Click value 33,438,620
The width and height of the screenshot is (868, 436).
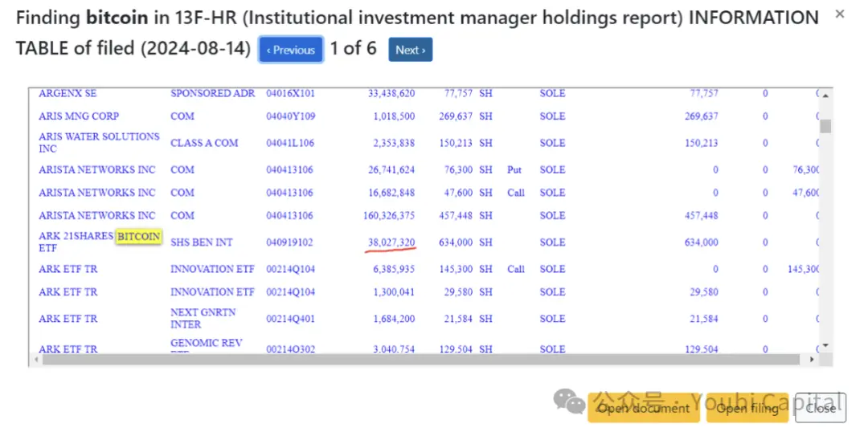[391, 93]
